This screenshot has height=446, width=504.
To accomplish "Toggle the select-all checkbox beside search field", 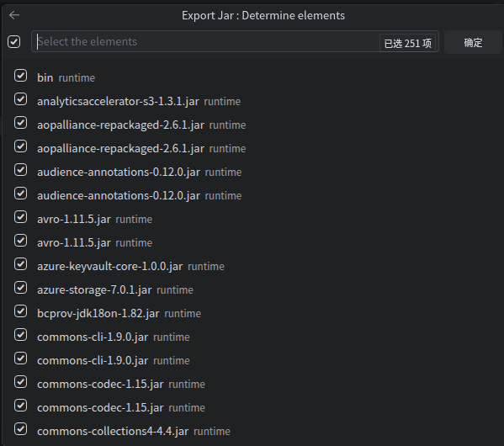I will coord(13,42).
